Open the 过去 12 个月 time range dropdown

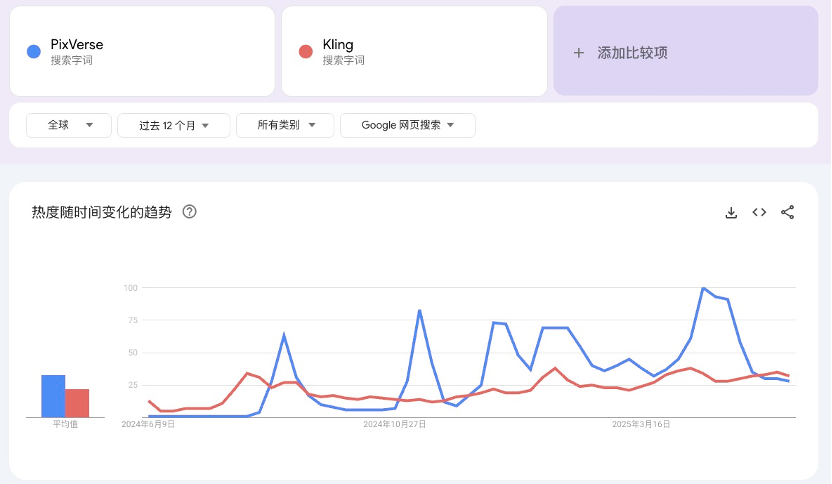pos(174,125)
